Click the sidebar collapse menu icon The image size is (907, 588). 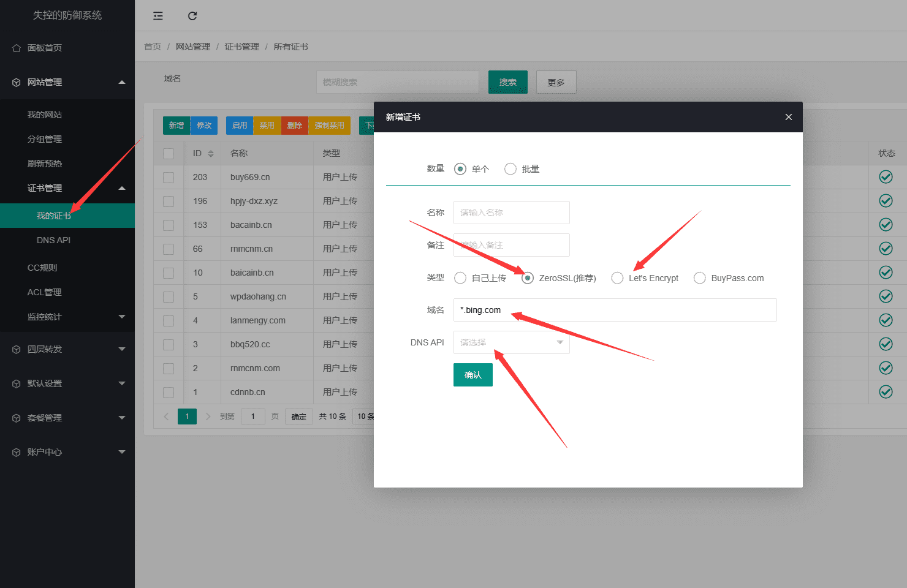(158, 16)
